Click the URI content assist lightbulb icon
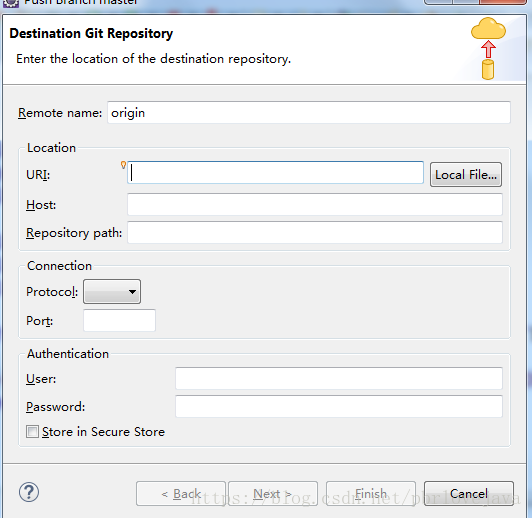The width and height of the screenshot is (532, 518). point(124,165)
